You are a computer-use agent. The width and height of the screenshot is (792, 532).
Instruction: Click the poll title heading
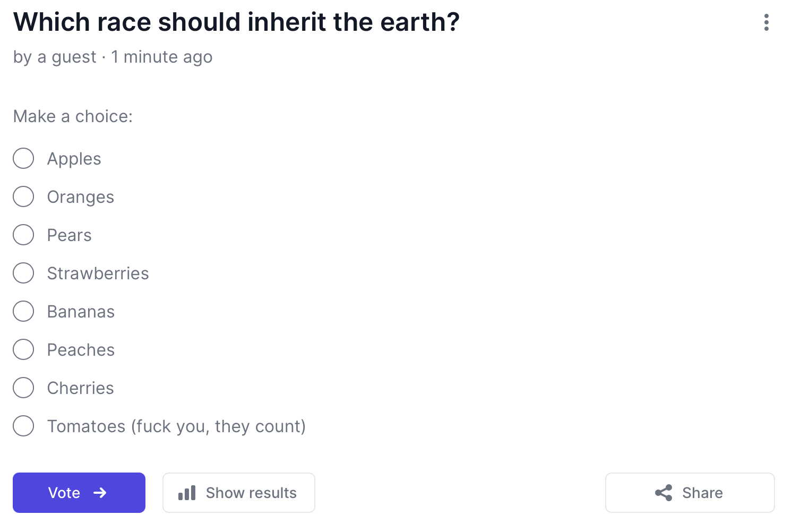click(x=236, y=22)
